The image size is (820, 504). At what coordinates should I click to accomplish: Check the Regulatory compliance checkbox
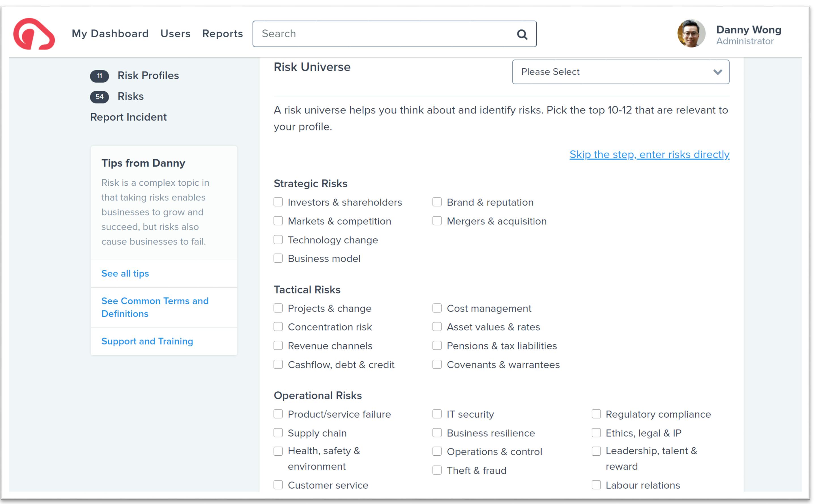pyautogui.click(x=596, y=414)
